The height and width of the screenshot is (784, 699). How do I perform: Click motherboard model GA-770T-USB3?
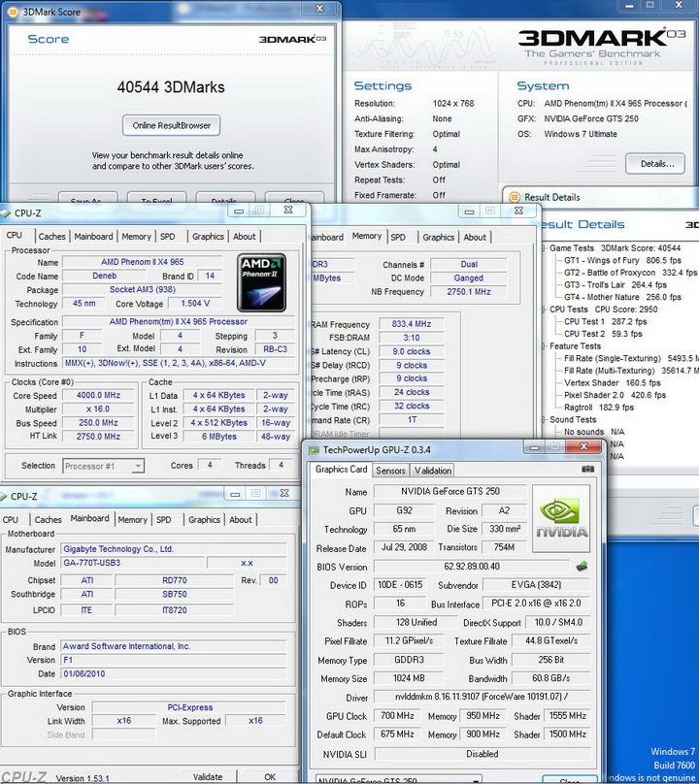tap(133, 563)
